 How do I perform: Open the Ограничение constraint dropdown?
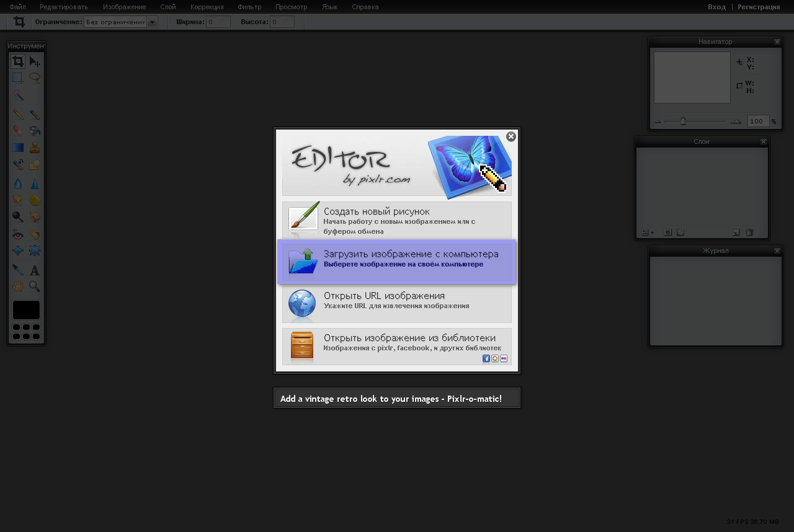(x=120, y=22)
